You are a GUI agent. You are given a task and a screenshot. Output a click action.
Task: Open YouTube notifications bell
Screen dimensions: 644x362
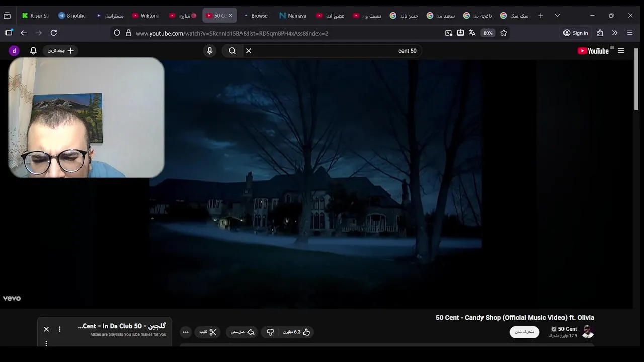33,51
